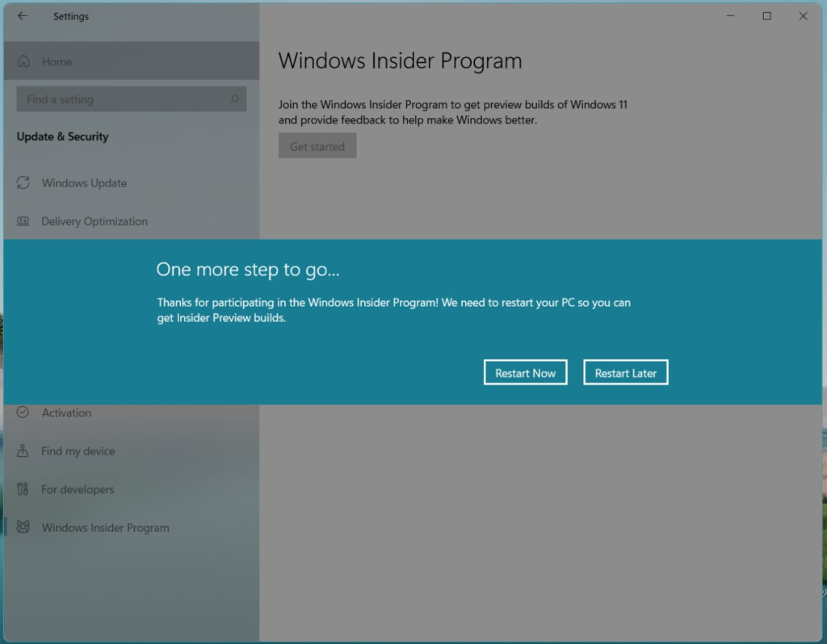
Task: Focus the Find a setting search box
Action: coord(132,99)
